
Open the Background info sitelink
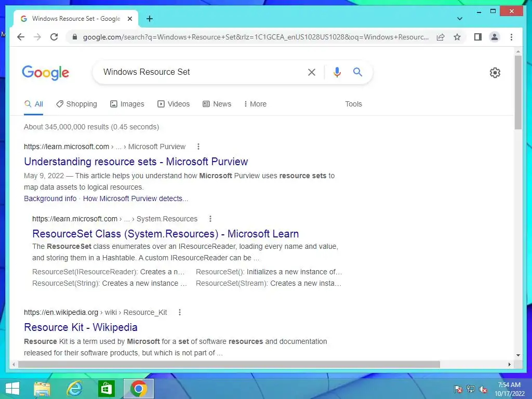(x=50, y=198)
